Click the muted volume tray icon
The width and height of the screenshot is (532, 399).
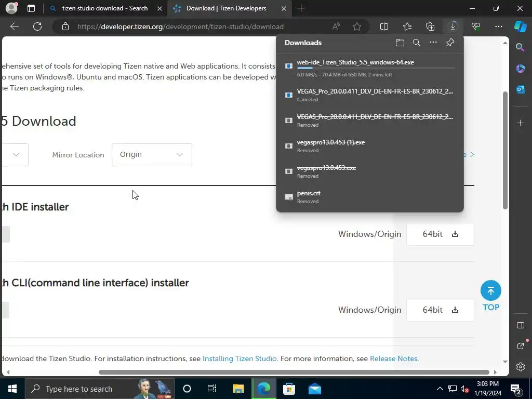464,389
